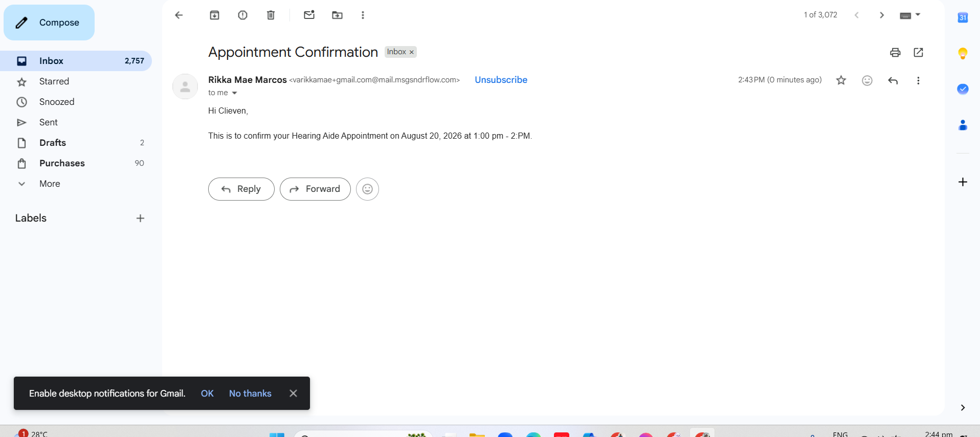Open the Sent folder
Viewport: 980px width, 437px height.
pos(76,122)
